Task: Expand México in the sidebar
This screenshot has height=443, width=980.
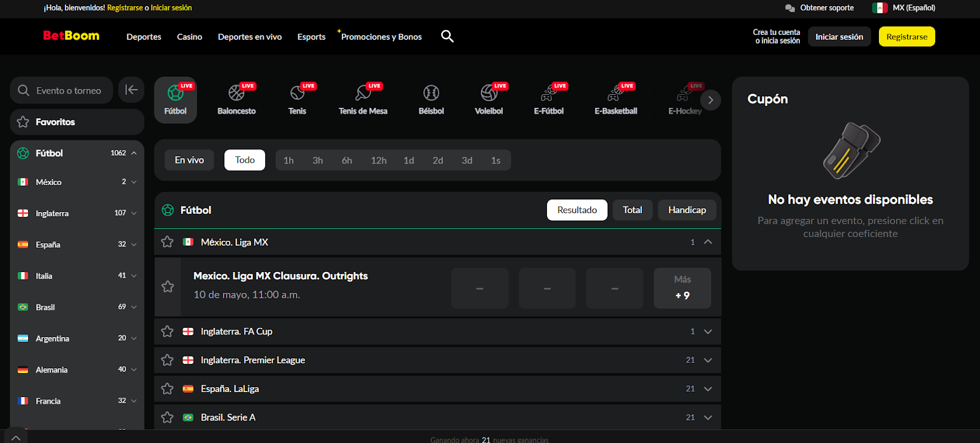Action: coord(134,182)
